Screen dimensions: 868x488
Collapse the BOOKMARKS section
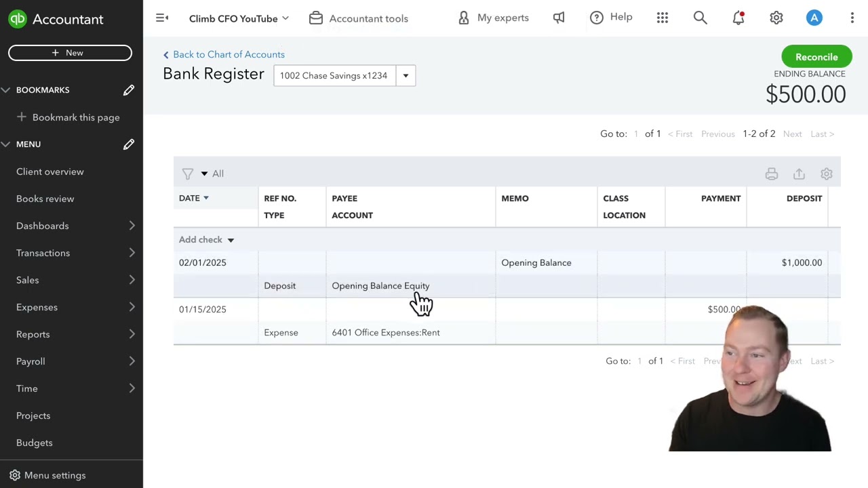[5, 90]
